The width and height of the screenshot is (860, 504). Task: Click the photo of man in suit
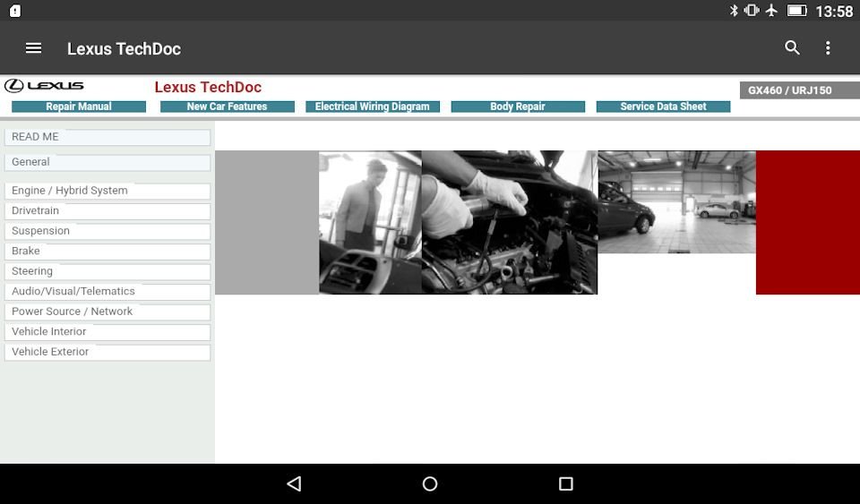point(370,222)
